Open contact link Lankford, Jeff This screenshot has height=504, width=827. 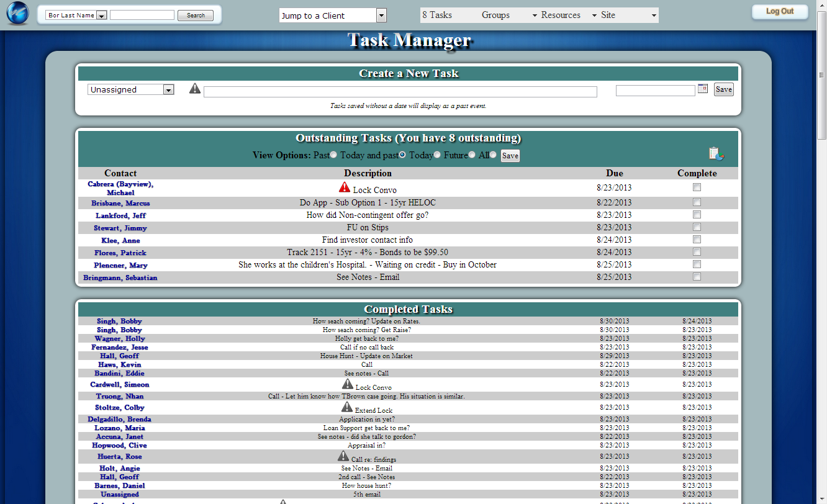click(x=120, y=215)
